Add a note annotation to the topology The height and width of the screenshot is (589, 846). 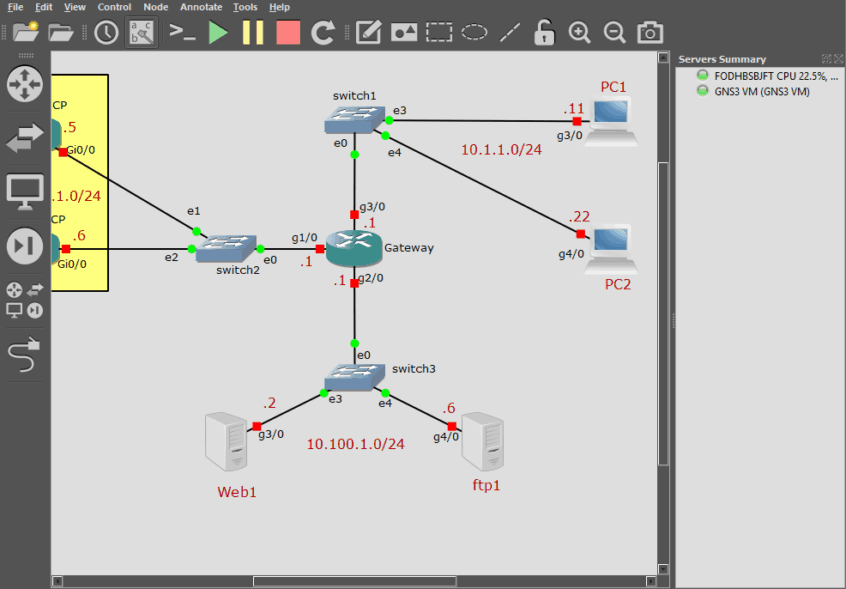367,32
